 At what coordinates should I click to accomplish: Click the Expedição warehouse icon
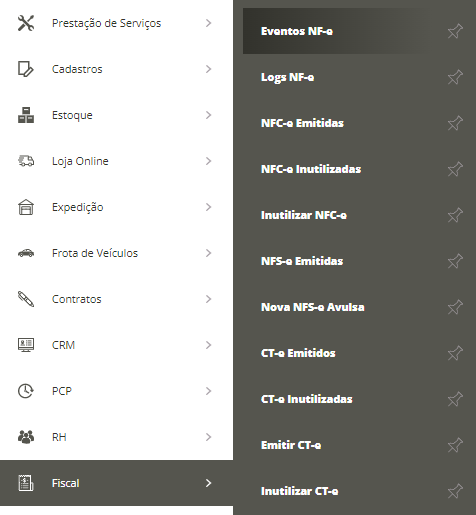[26, 207]
